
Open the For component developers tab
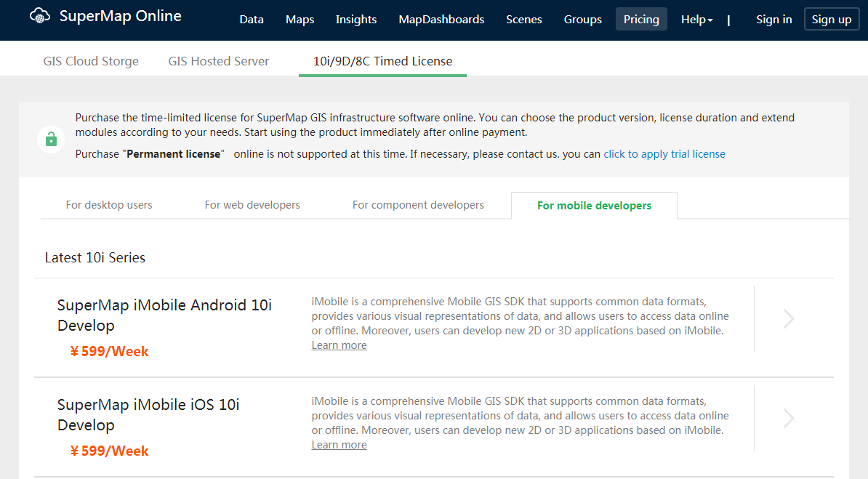click(x=418, y=205)
